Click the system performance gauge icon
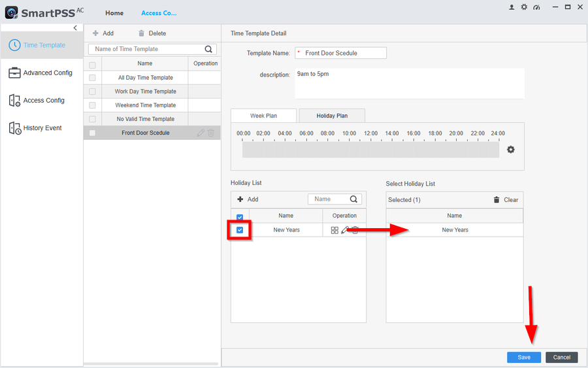 point(536,7)
